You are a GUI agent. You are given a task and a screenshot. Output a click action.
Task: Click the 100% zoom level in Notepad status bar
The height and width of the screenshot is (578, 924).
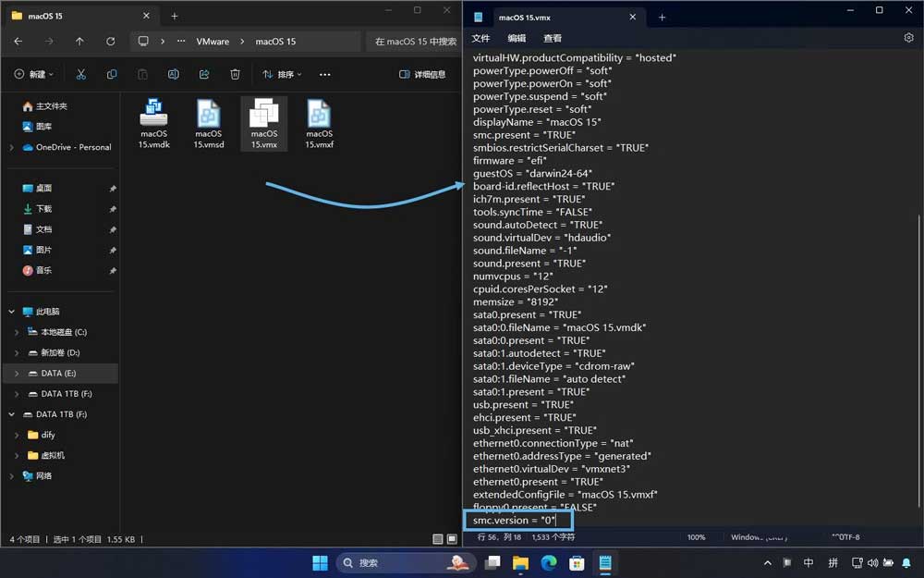(x=696, y=536)
